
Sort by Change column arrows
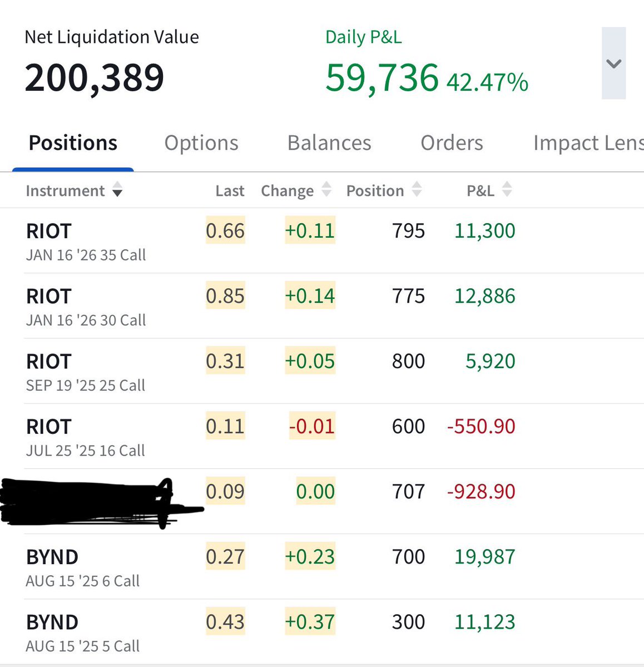point(326,189)
